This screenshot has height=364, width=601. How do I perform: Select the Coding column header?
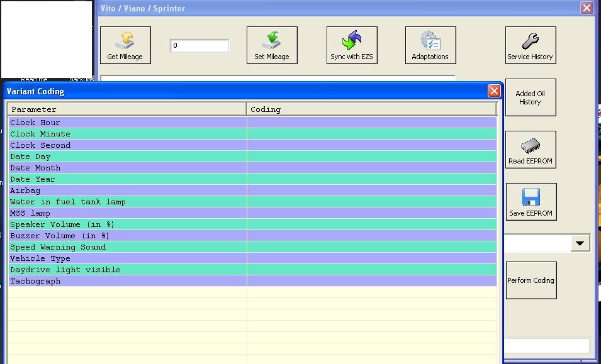(371, 109)
